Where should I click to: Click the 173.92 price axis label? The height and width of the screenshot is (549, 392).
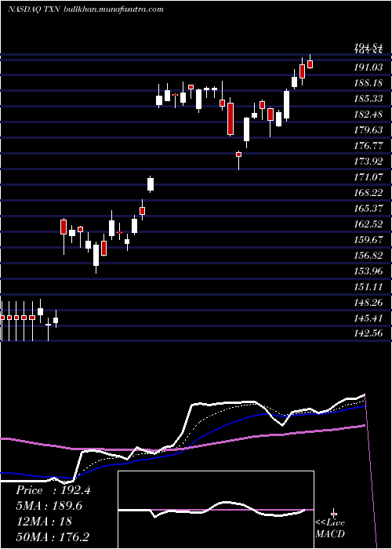pos(368,162)
